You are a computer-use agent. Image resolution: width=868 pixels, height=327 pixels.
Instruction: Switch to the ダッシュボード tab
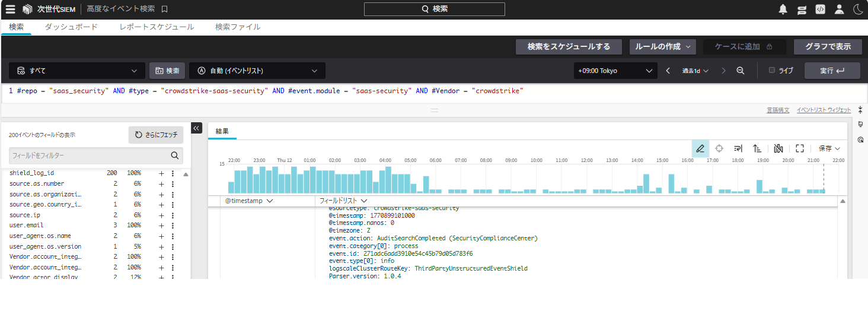pos(71,27)
